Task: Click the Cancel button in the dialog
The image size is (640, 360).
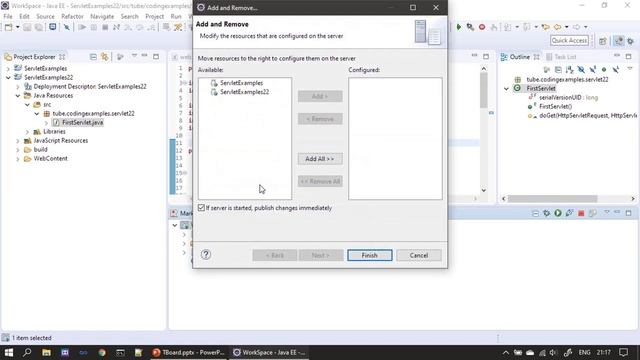Action: point(419,255)
